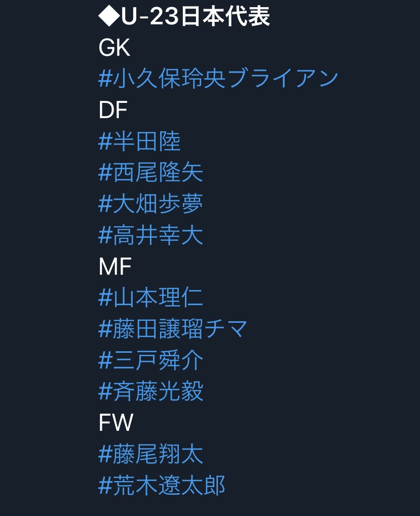Click the U-23日本代表 heading text
This screenshot has width=420, height=516.
point(196,16)
